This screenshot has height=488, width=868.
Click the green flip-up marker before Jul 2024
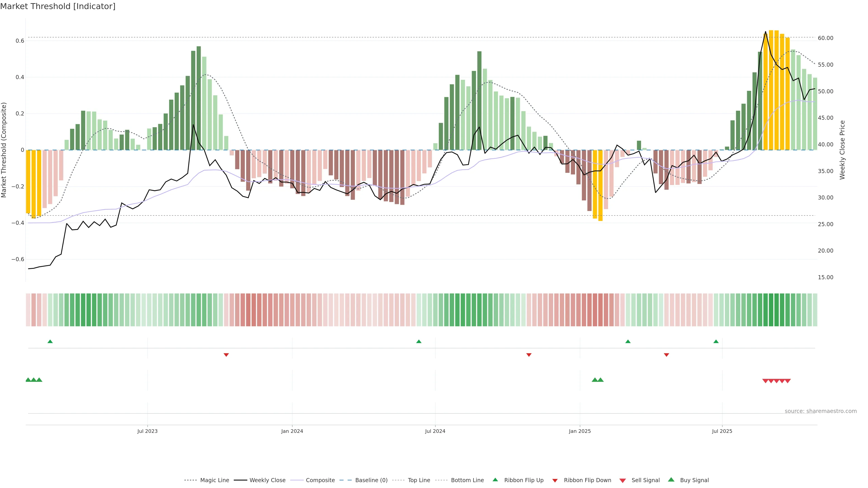[x=418, y=342]
